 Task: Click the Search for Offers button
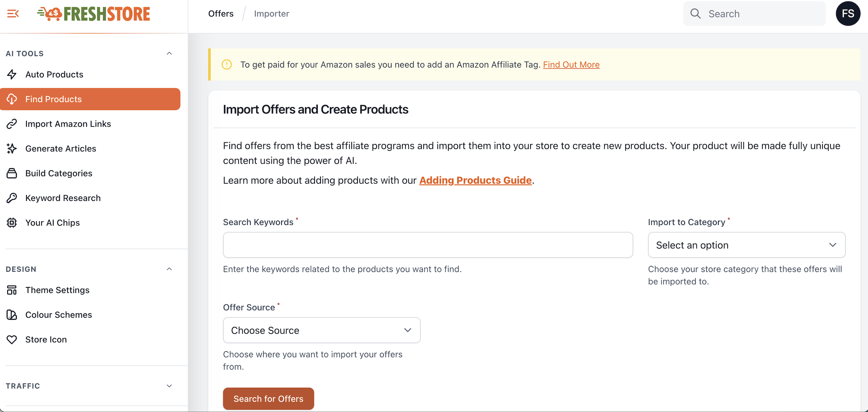click(x=268, y=399)
